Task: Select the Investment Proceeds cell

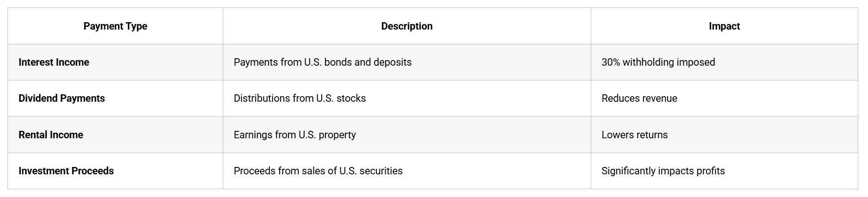Action: click(66, 171)
